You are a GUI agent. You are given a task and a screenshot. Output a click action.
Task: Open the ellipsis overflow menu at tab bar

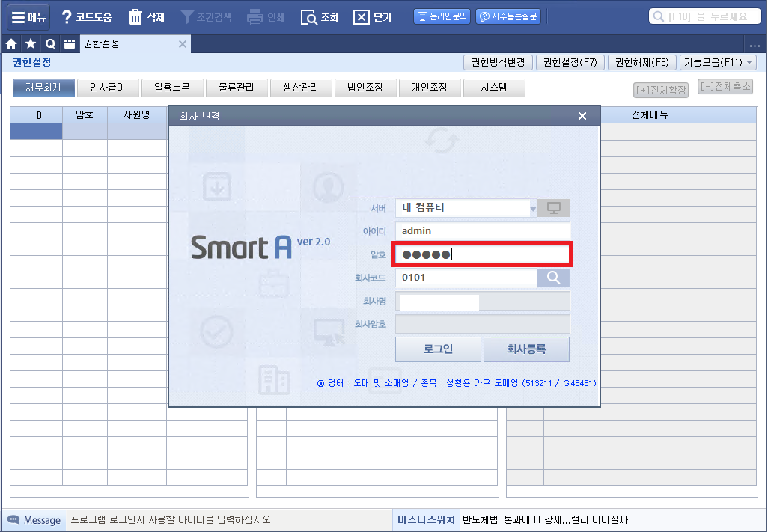755,46
